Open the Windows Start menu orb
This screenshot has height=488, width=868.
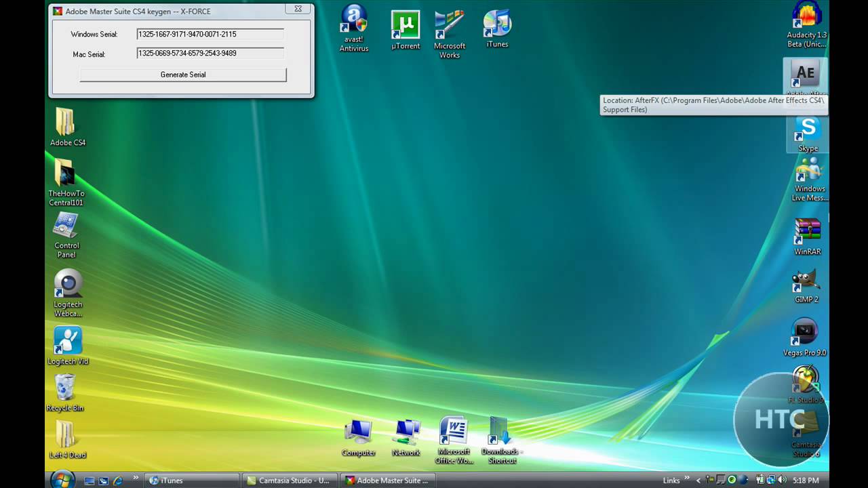(62, 479)
